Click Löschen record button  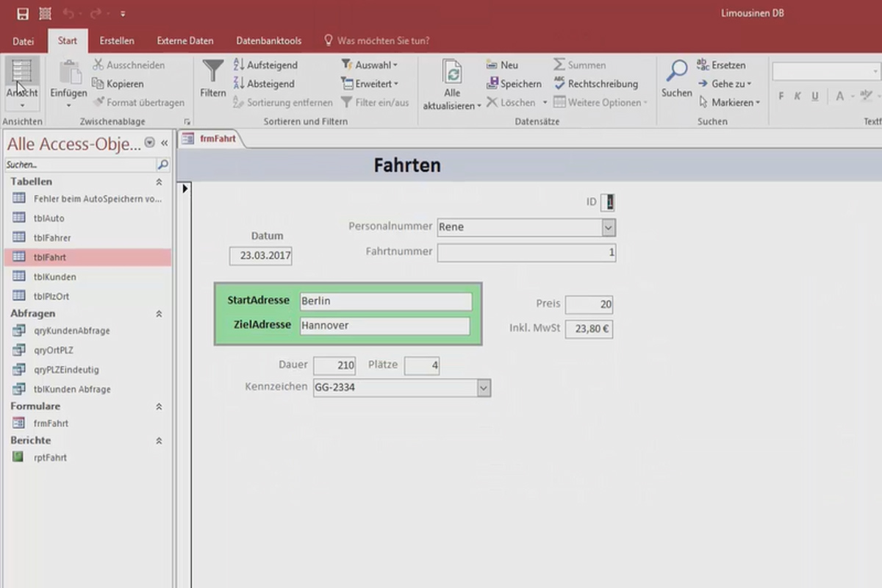click(511, 103)
